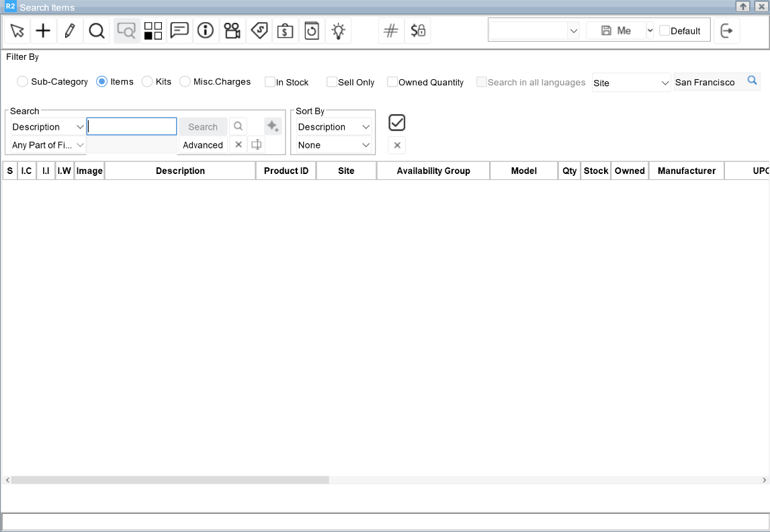Click the dollar lock icon
This screenshot has height=532, width=770.
coord(418,31)
